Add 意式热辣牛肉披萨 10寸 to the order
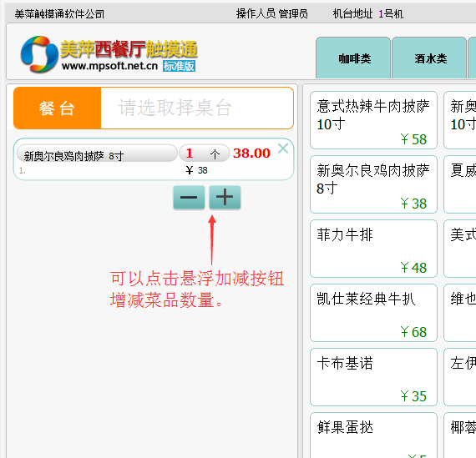Viewport: 476px width, 458px height. point(373,120)
